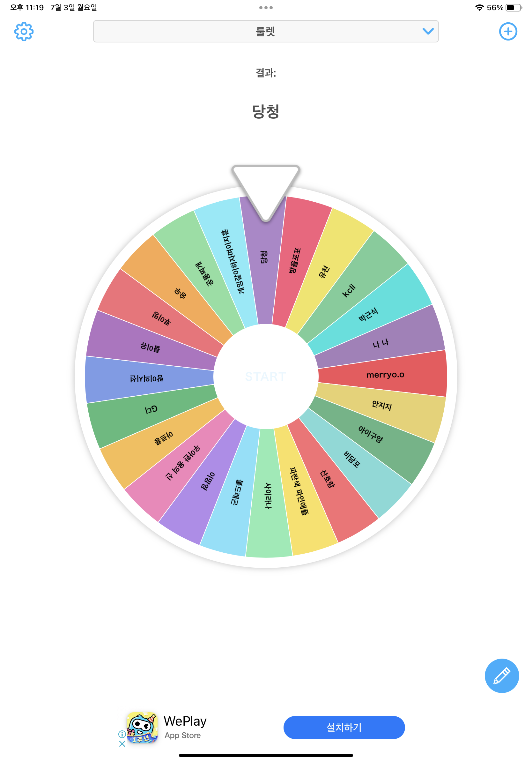The height and width of the screenshot is (762, 532).
Task: Open the 룰렛 selector box
Action: (x=265, y=32)
